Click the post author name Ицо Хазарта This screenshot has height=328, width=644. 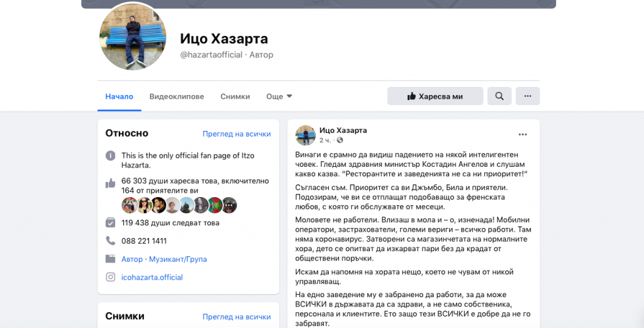pos(343,130)
